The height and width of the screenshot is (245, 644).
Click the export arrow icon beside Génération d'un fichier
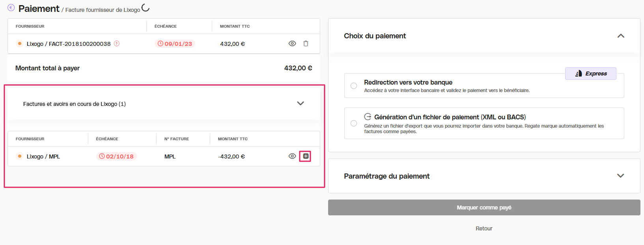(368, 117)
